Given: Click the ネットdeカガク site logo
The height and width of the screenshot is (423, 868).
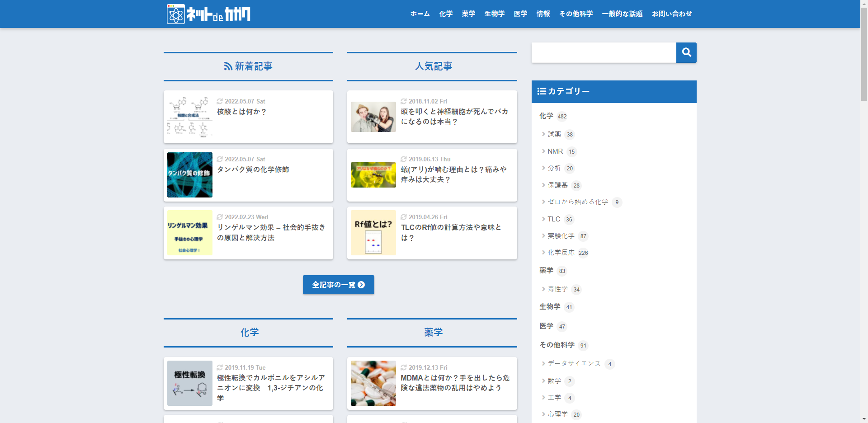Looking at the screenshot, I should 208,14.
